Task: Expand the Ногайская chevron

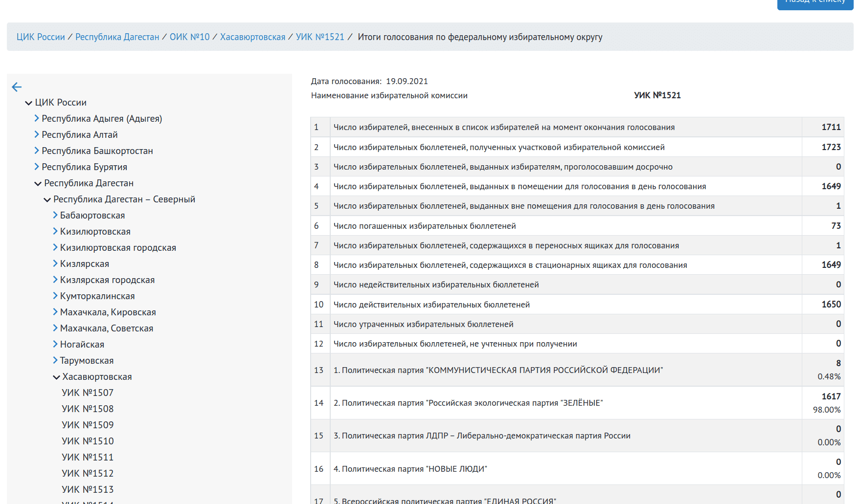Action: coord(55,344)
